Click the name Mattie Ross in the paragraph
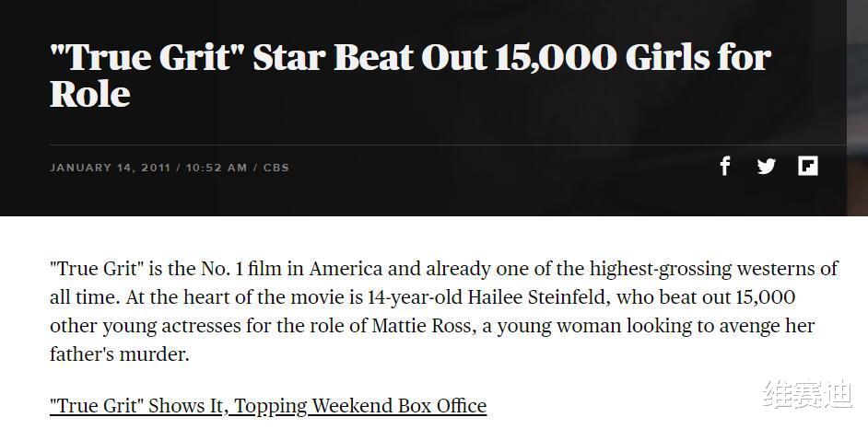The image size is (868, 429). click(419, 326)
